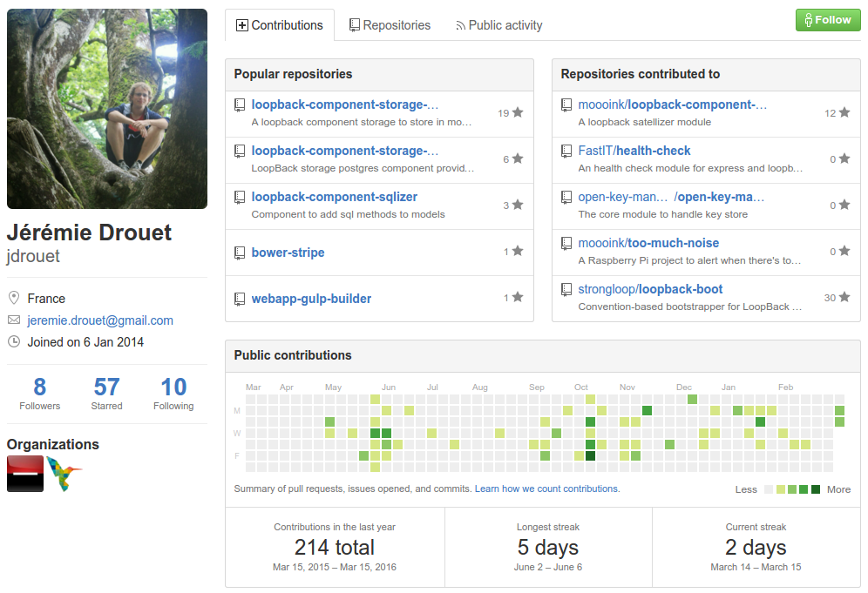
Task: Select the 214 total contributions figure
Action: [x=335, y=548]
